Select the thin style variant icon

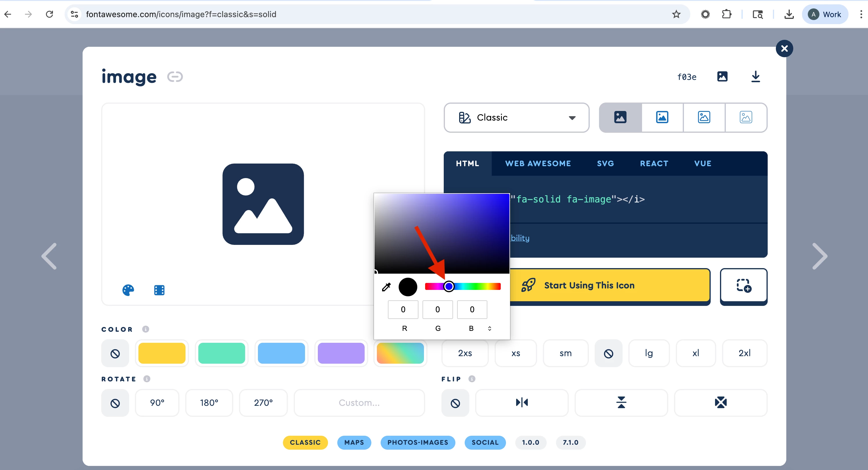pos(746,117)
